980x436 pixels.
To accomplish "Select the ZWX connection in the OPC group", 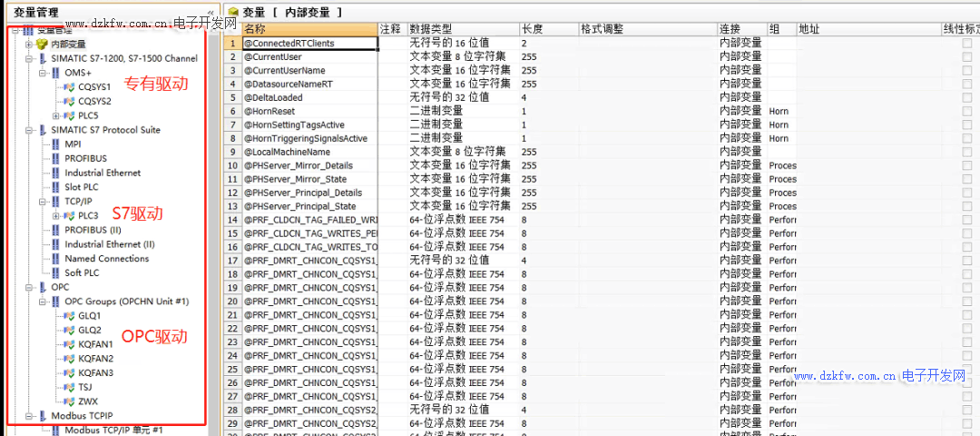I will (x=87, y=401).
